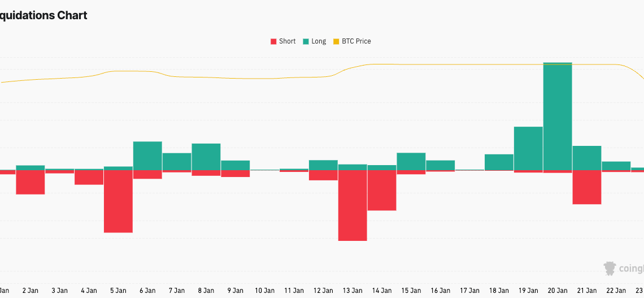Select the tall green 20 Jan long bar
The width and height of the screenshot is (644, 298).
558,116
